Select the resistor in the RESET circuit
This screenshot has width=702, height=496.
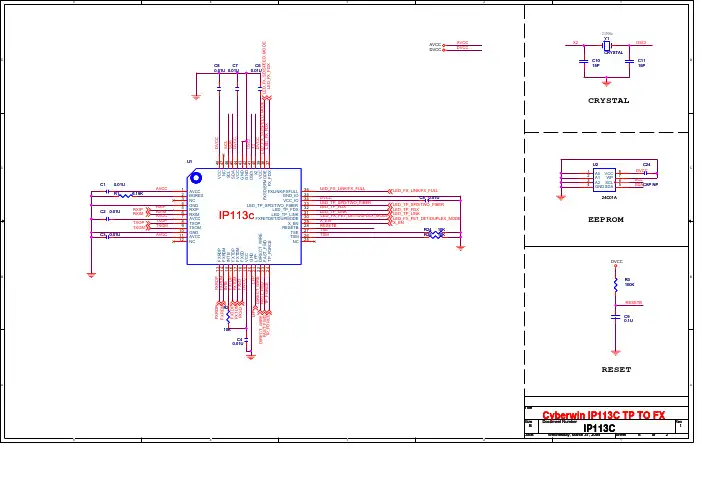click(x=616, y=284)
